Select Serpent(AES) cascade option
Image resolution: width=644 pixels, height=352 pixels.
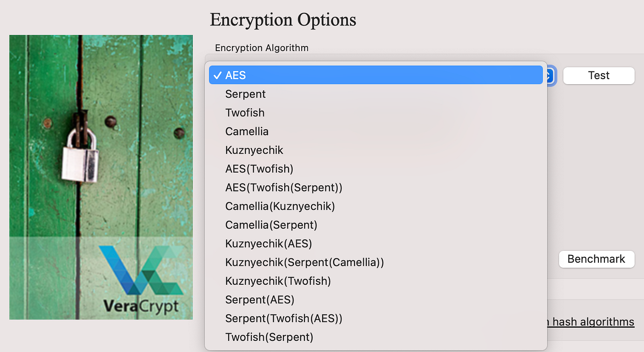click(x=259, y=300)
